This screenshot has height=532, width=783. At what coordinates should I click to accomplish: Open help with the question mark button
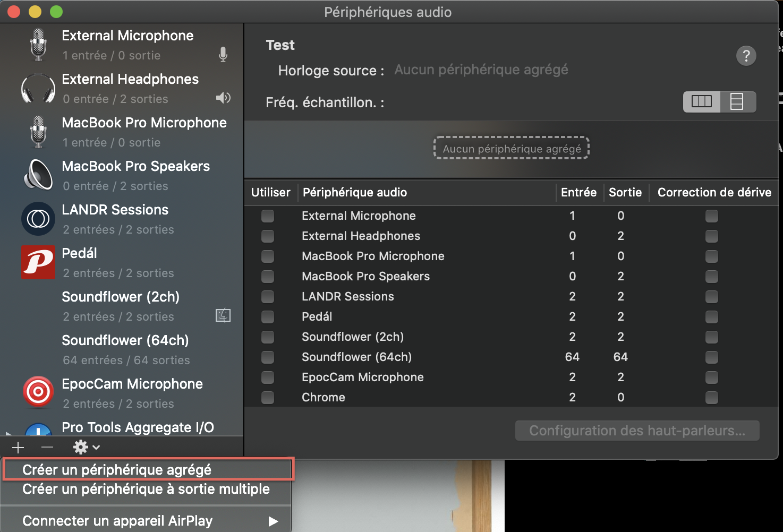746,56
